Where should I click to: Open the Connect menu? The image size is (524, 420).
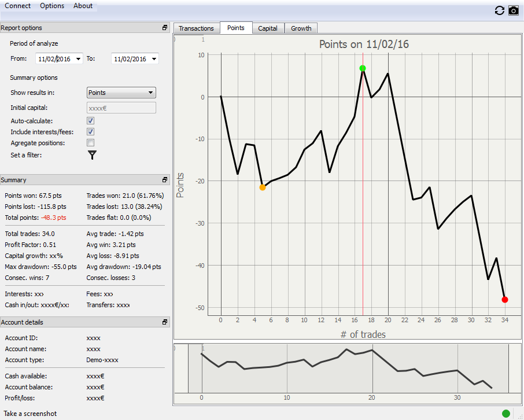(x=17, y=6)
